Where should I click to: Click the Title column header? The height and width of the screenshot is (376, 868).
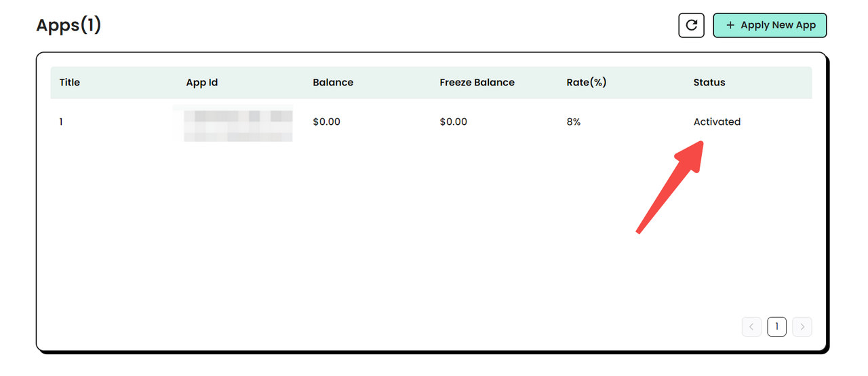[70, 82]
